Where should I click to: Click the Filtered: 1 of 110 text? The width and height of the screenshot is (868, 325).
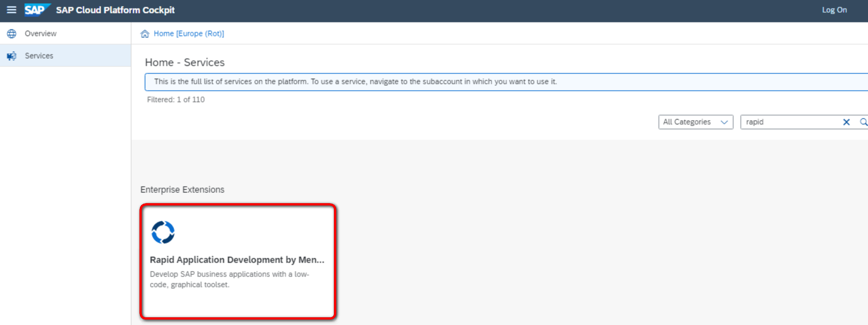[176, 100]
